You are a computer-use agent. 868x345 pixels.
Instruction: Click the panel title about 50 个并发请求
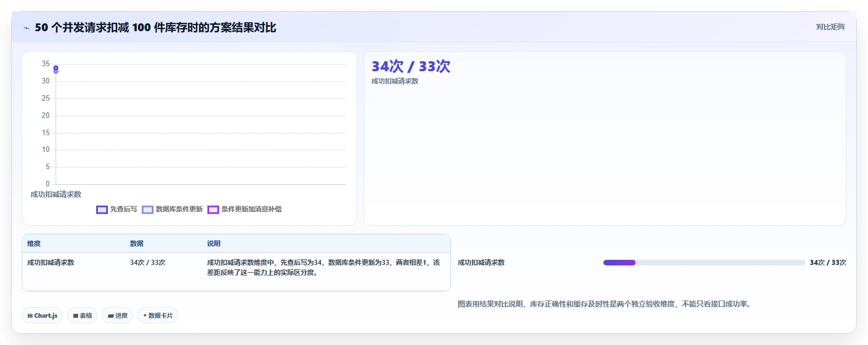point(155,28)
